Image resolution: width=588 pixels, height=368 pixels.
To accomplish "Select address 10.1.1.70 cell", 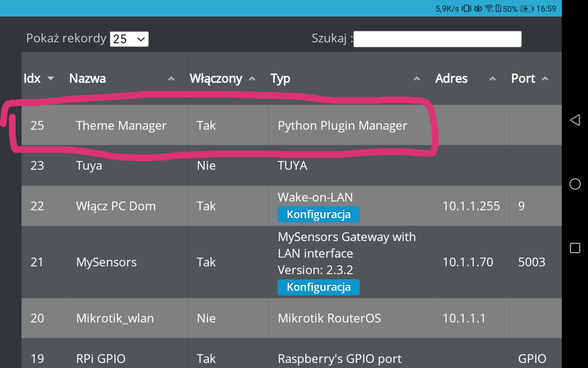I will click(x=468, y=262).
